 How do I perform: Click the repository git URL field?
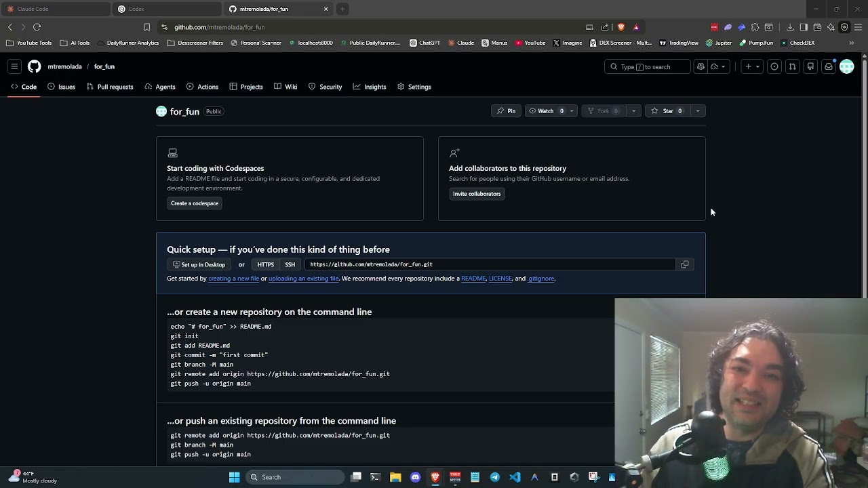click(x=490, y=264)
